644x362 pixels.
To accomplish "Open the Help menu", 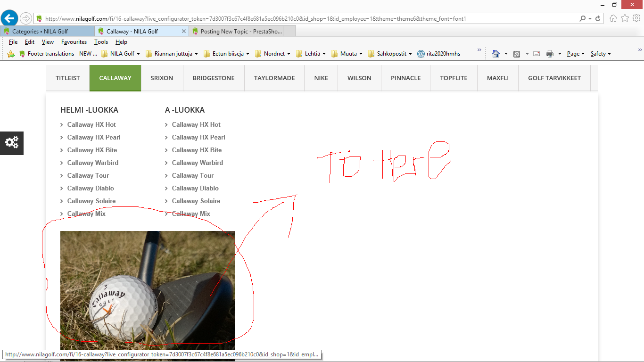I will click(x=121, y=42).
